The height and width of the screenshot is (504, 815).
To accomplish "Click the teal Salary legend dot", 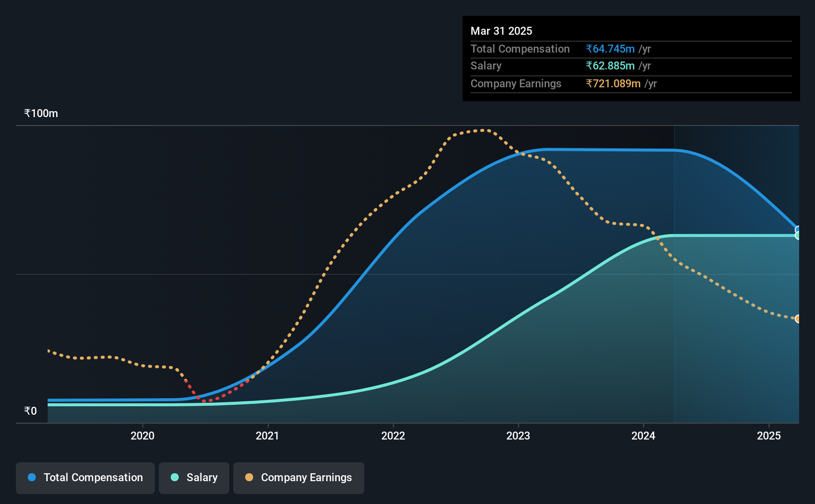I will click(175, 477).
